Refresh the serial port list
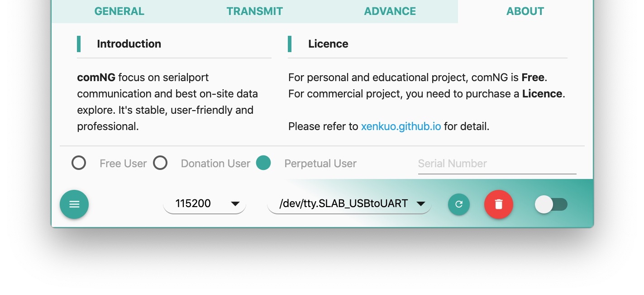Screen dimensions: 644x295 point(459,204)
